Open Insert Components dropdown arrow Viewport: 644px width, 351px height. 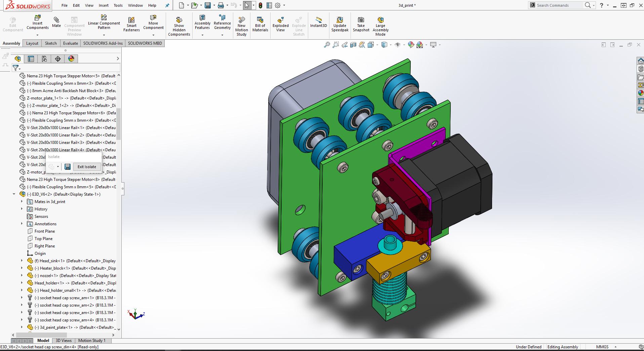pyautogui.click(x=37, y=35)
